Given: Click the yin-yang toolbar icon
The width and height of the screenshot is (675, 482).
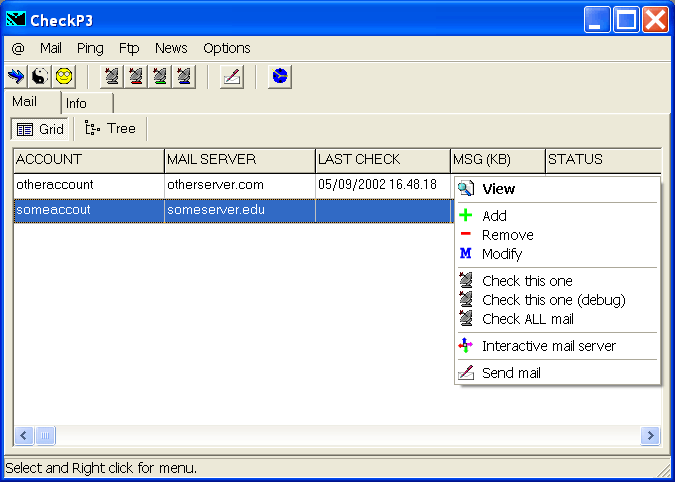Looking at the screenshot, I should tap(40, 77).
